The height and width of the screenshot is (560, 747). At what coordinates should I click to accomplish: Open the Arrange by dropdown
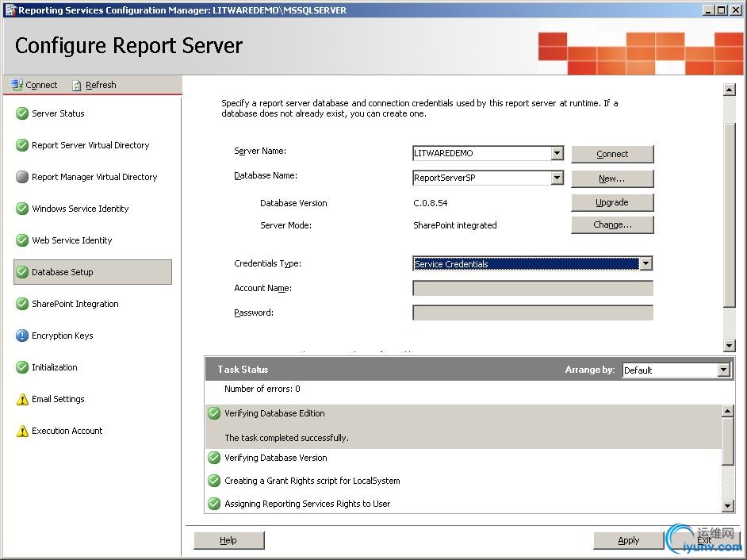722,370
